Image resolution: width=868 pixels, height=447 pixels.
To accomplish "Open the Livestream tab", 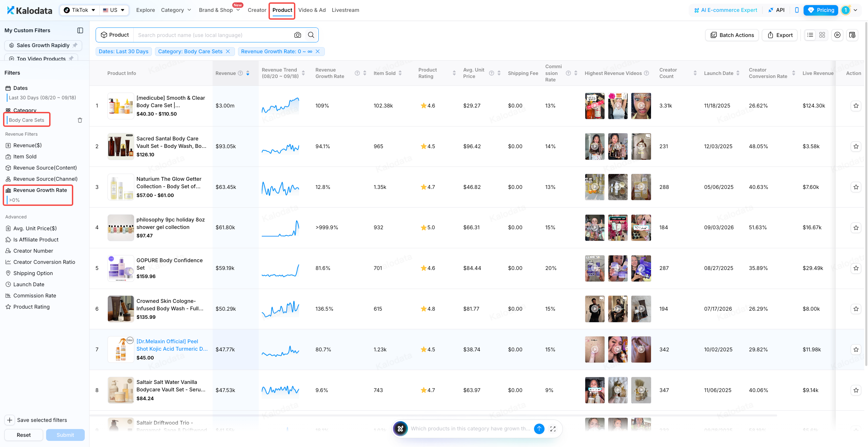I will tap(346, 10).
